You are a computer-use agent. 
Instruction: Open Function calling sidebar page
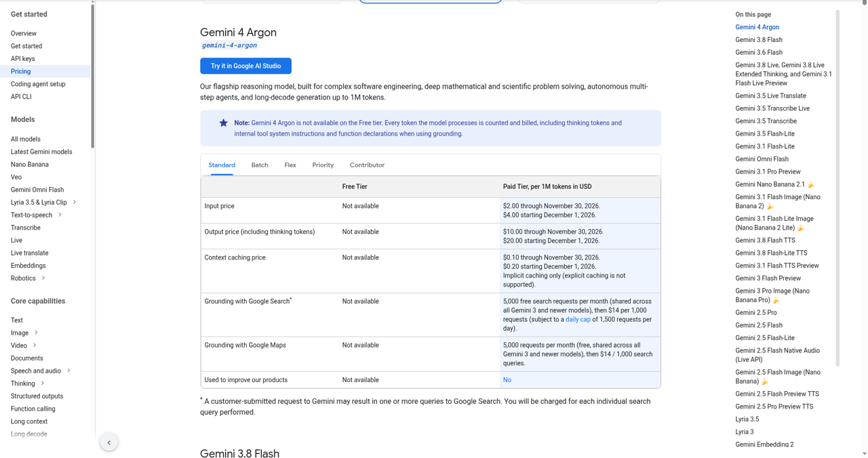click(x=33, y=409)
